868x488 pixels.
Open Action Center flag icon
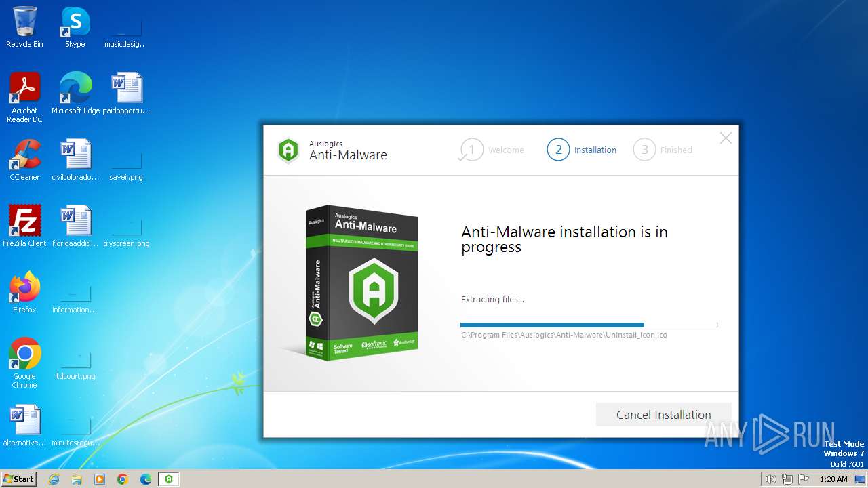(804, 479)
